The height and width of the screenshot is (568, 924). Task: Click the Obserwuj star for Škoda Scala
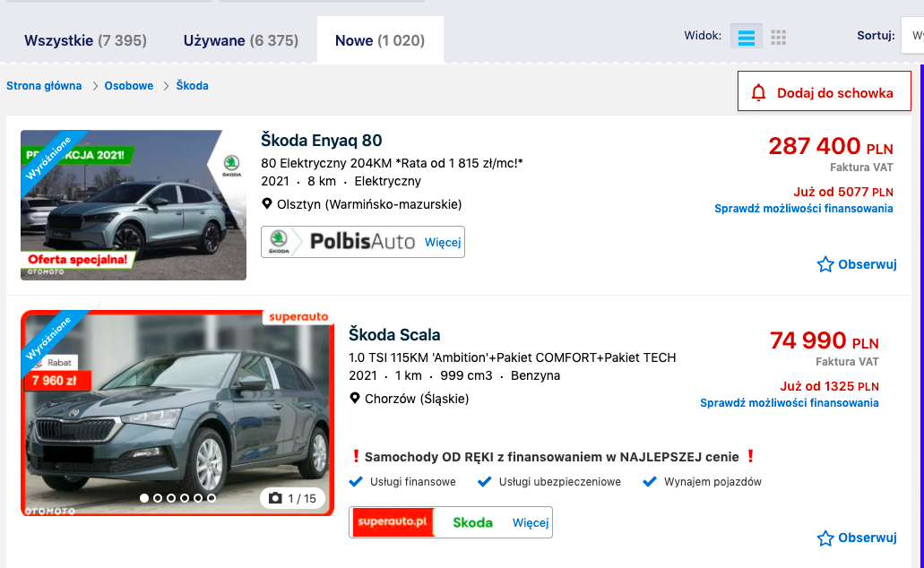tap(825, 538)
